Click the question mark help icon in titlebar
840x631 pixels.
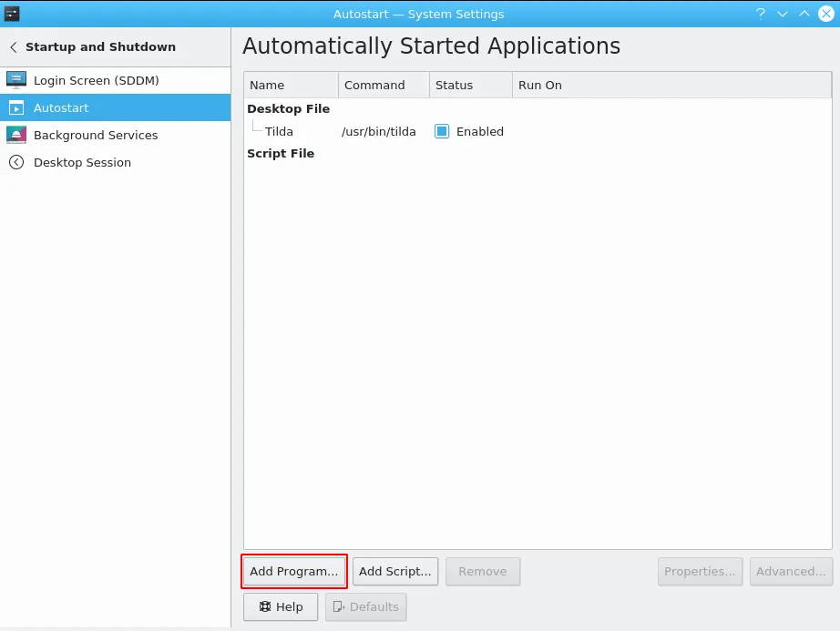(x=760, y=14)
